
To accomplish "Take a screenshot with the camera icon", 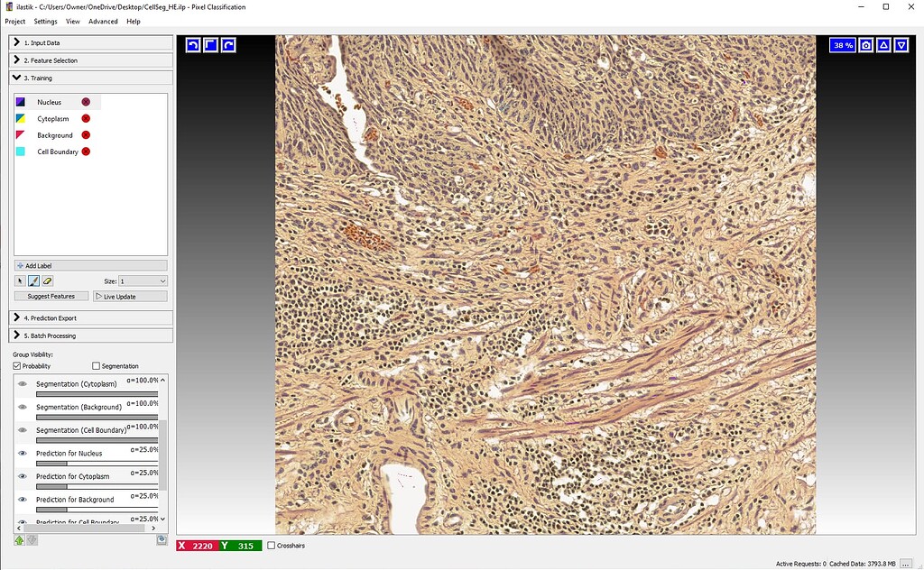I will tap(867, 44).
